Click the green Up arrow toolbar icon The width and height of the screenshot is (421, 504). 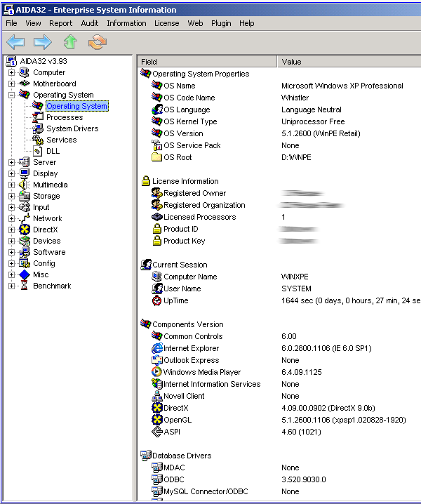(70, 42)
